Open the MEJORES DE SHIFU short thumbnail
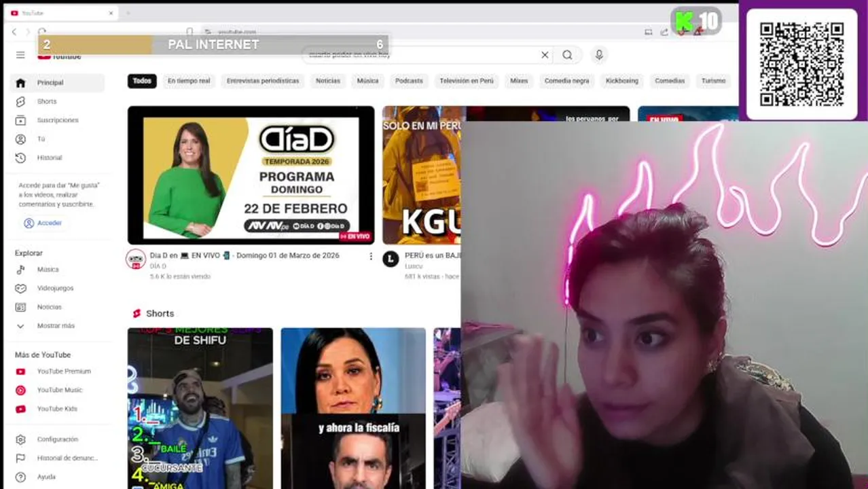 pyautogui.click(x=200, y=408)
